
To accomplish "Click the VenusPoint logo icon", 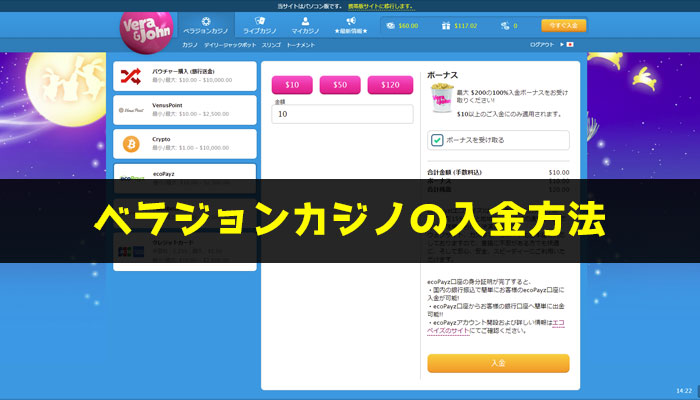I will point(131,110).
